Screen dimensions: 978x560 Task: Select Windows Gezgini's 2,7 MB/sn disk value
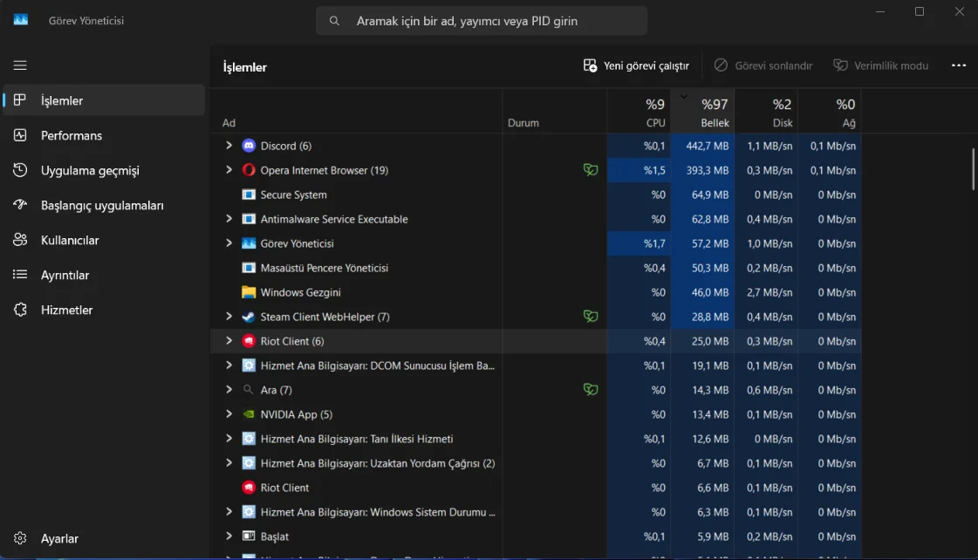(x=769, y=292)
